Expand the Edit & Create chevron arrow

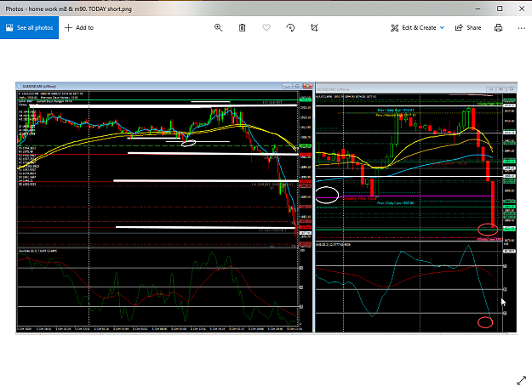442,28
